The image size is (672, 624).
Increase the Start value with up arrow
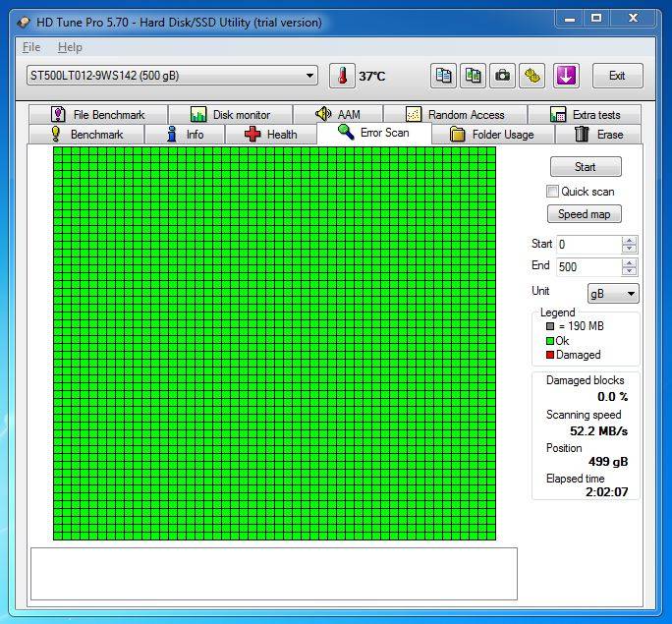point(629,241)
